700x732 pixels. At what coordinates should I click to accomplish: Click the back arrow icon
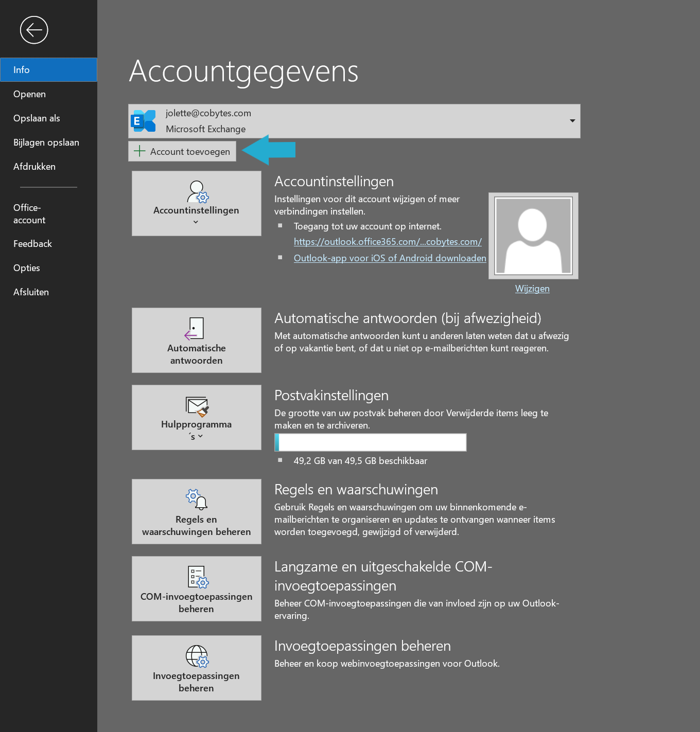pyautogui.click(x=34, y=30)
